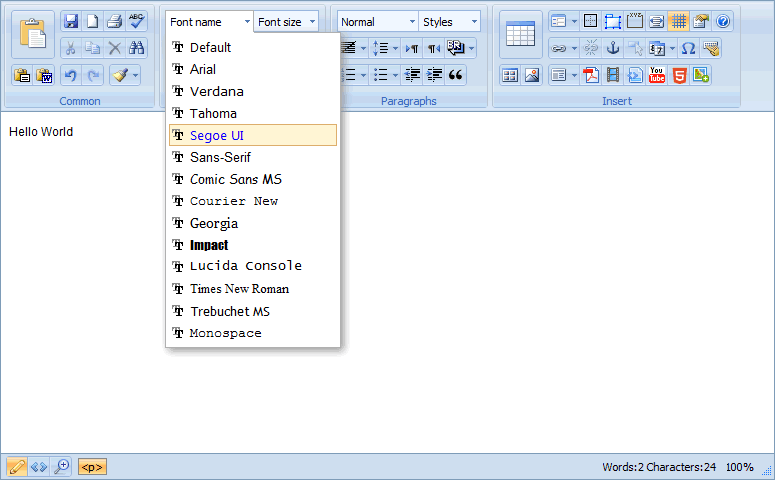Open Find with the binoculars icon
The image size is (775, 480).
pyautogui.click(x=136, y=48)
